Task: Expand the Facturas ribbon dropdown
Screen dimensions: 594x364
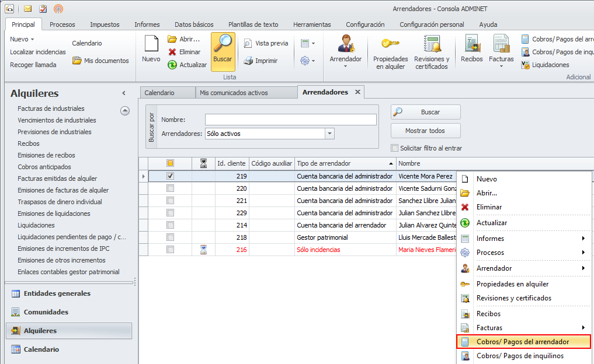Action: tap(501, 66)
